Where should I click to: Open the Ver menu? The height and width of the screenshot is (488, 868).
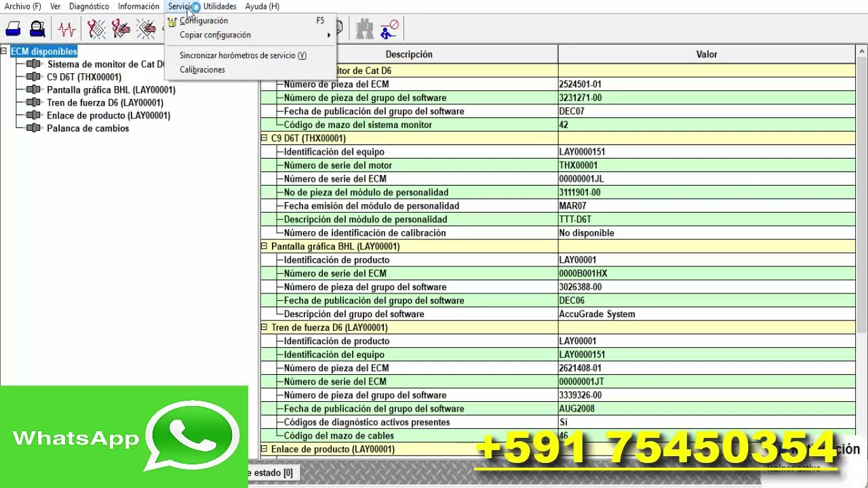[x=55, y=6]
